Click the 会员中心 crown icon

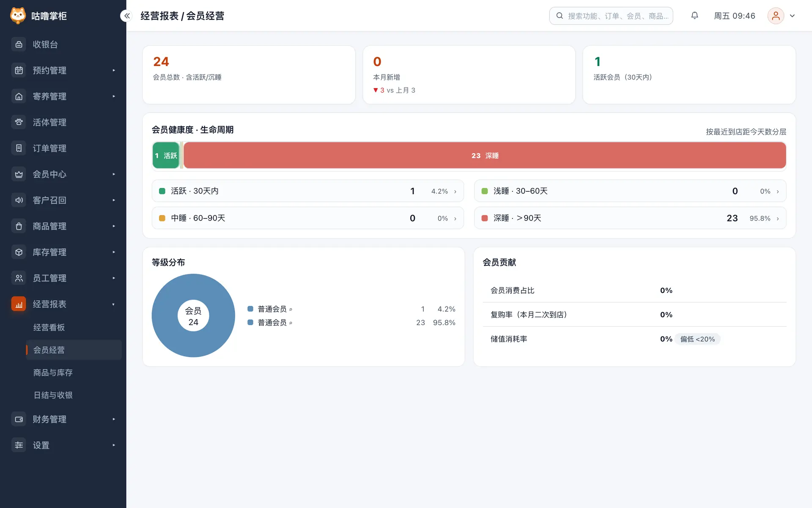(19, 174)
